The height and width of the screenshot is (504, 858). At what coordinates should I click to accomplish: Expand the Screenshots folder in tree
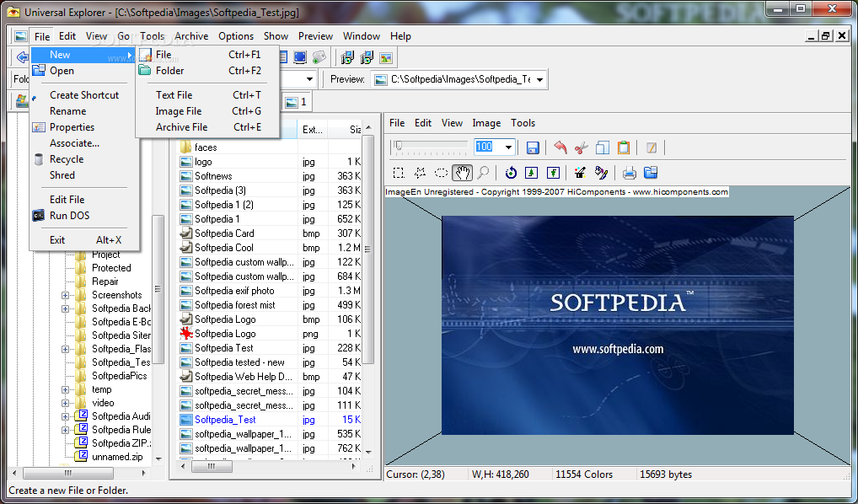(65, 295)
